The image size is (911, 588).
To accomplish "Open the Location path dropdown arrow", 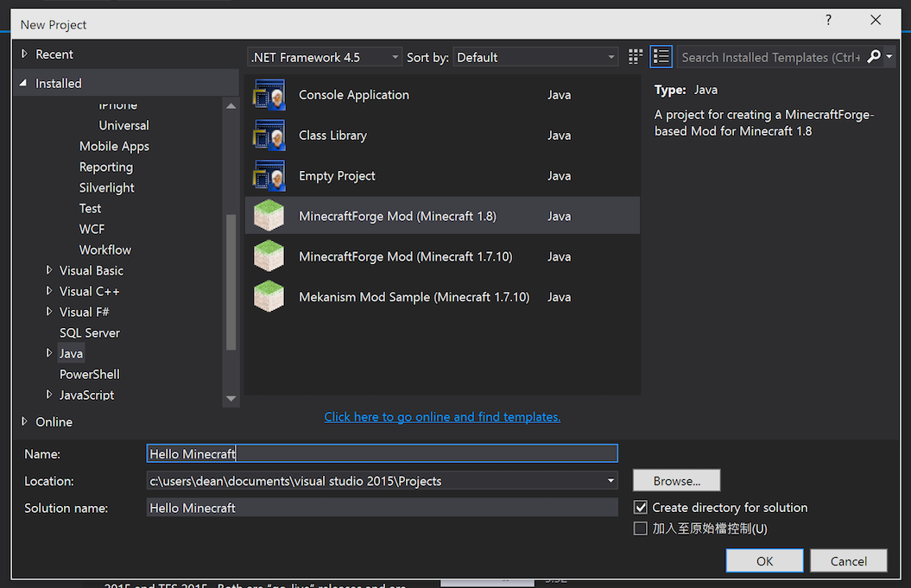I will (x=610, y=481).
